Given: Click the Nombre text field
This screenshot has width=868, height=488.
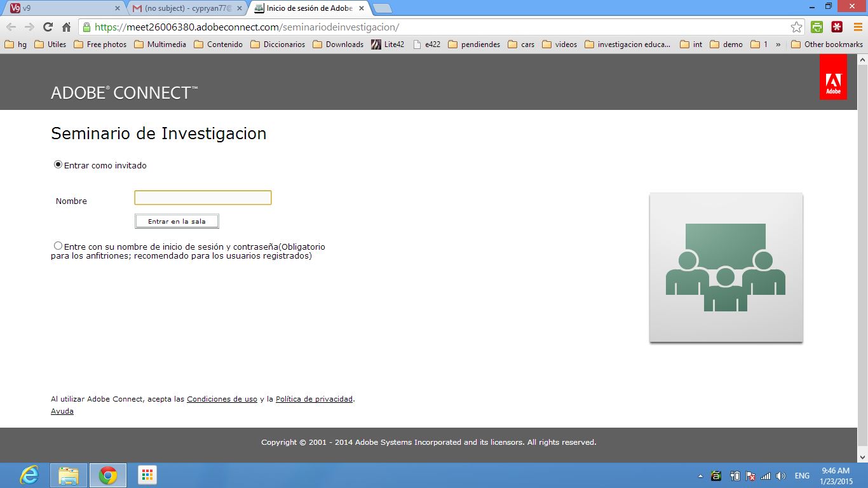Looking at the screenshot, I should point(203,198).
